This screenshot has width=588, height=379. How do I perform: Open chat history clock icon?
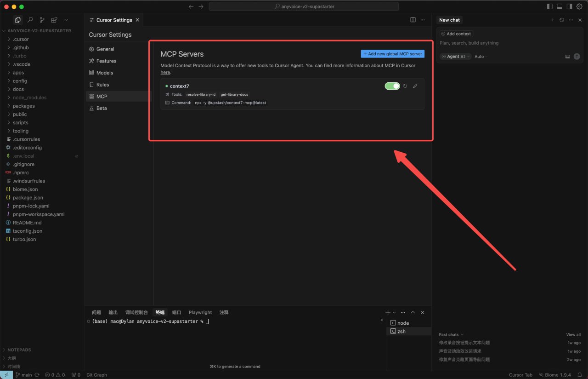561,20
